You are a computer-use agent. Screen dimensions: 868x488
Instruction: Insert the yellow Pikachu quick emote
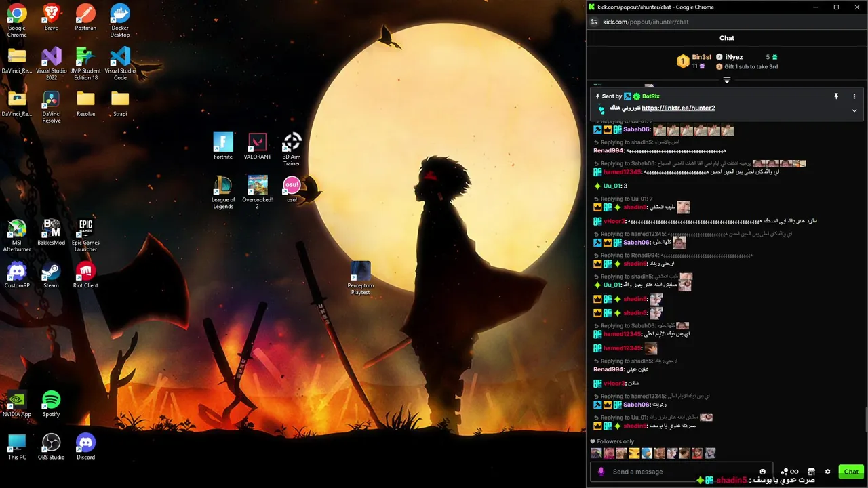(x=634, y=453)
